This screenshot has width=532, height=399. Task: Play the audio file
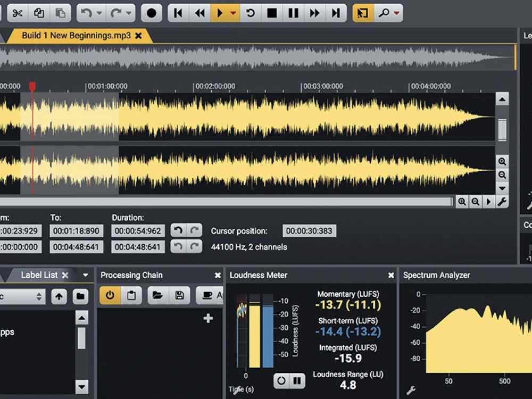click(x=220, y=13)
